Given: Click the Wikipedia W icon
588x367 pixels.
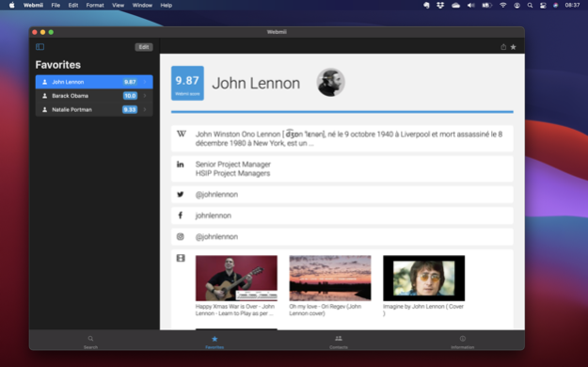Looking at the screenshot, I should pos(182,134).
